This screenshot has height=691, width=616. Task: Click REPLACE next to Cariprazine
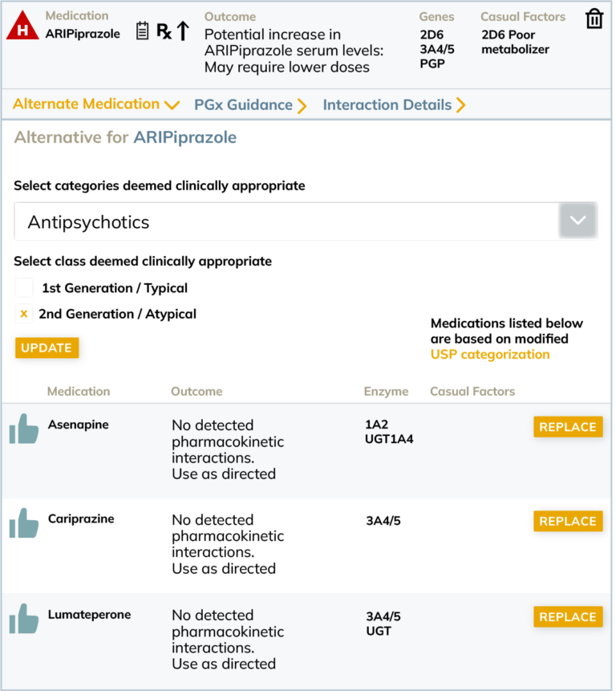(568, 521)
